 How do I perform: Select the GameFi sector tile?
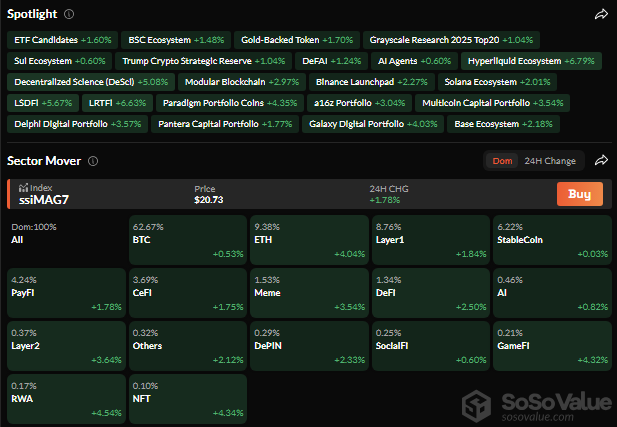pos(552,346)
